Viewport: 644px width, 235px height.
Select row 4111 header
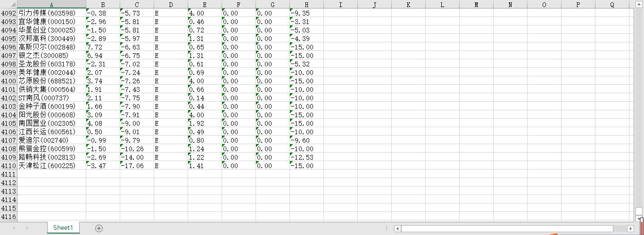[8, 174]
